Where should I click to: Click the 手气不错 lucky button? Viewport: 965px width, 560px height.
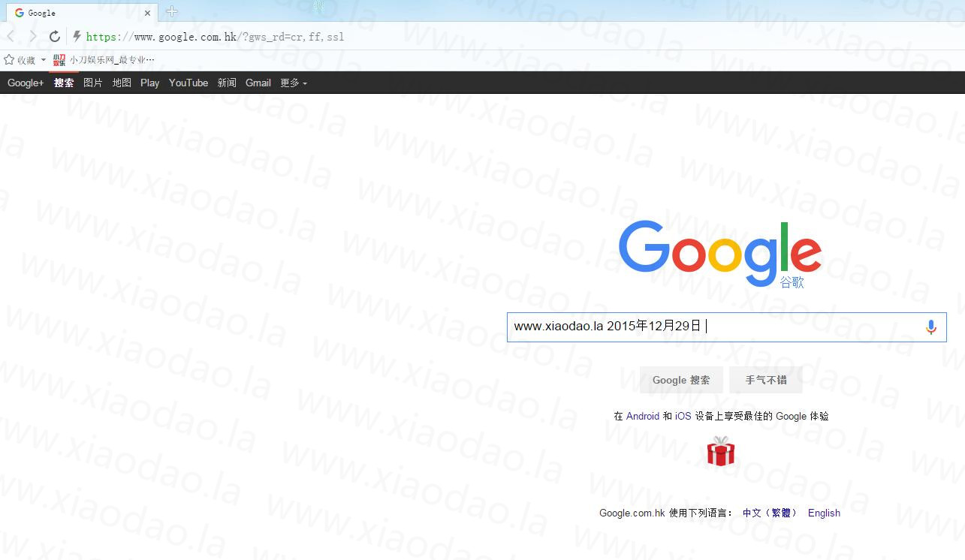pyautogui.click(x=766, y=380)
